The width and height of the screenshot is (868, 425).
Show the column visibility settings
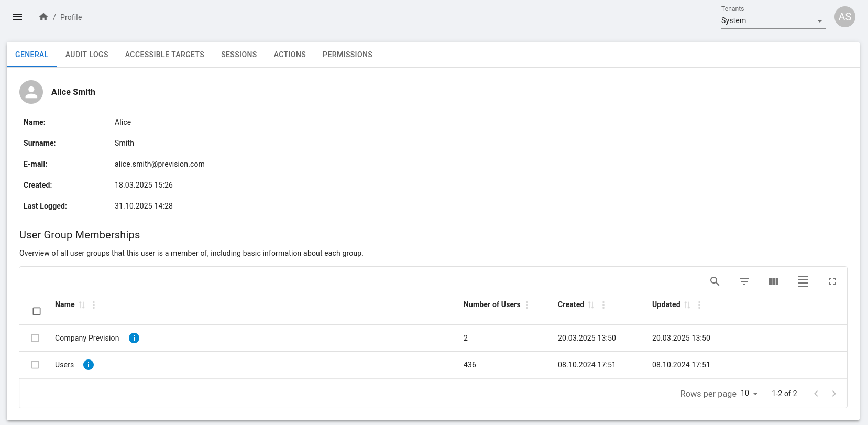(773, 281)
